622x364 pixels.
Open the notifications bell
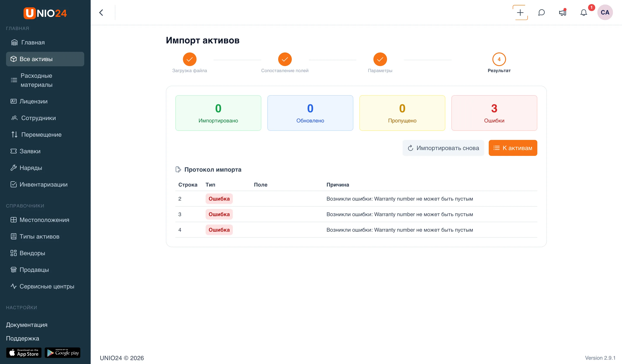click(x=584, y=13)
